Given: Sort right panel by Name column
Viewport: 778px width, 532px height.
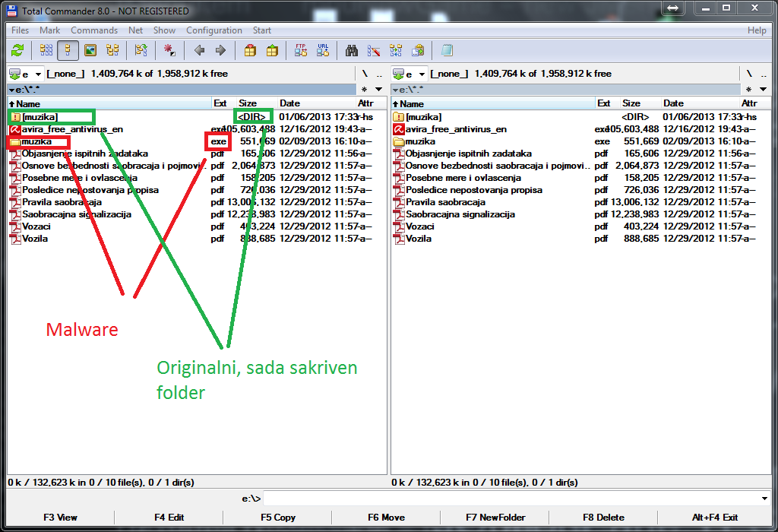Looking at the screenshot, I should [x=493, y=103].
